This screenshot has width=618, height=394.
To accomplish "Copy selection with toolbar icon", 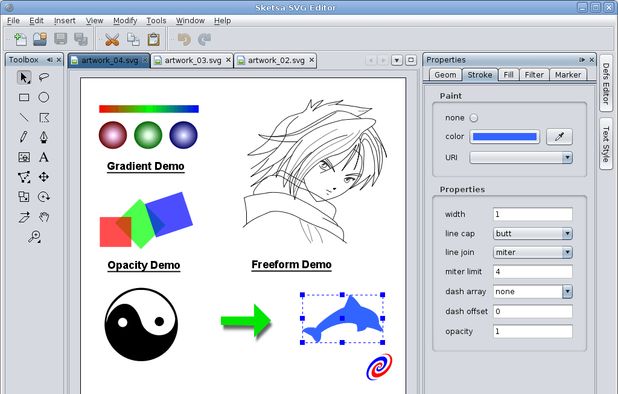I will [x=133, y=39].
